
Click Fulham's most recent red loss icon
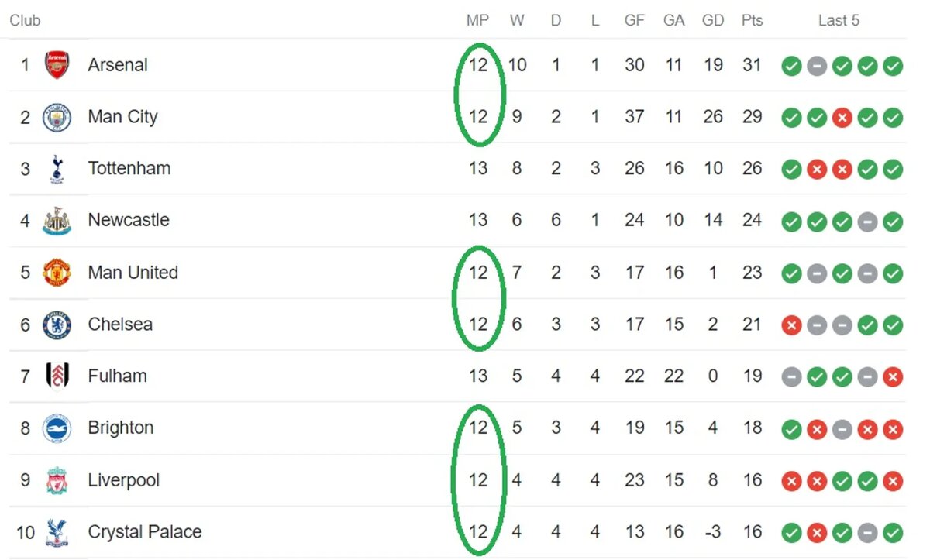coord(893,377)
